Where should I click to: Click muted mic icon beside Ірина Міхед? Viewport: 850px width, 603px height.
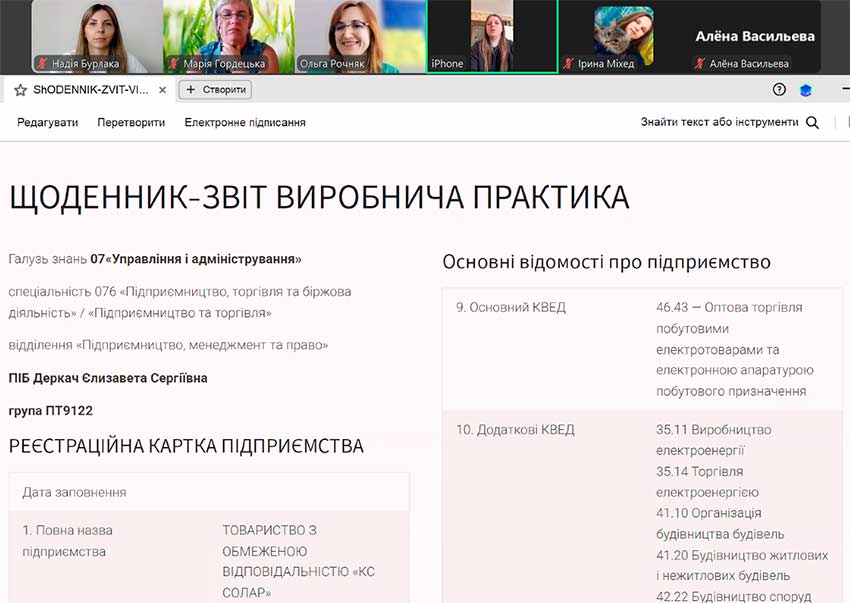pos(570,64)
